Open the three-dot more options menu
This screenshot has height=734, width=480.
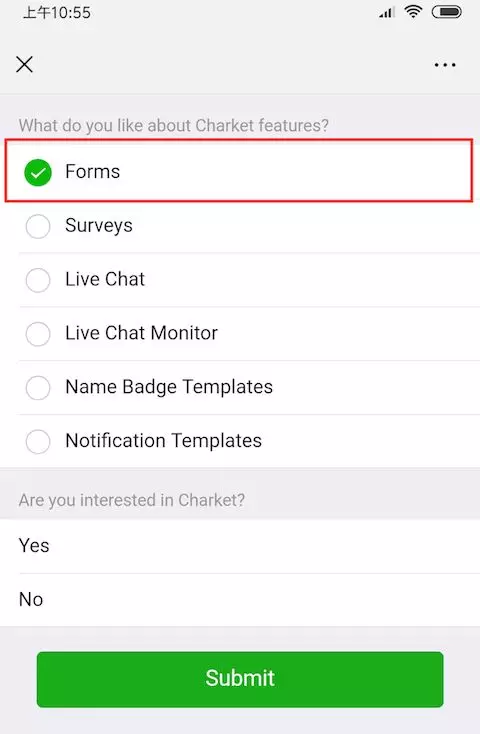pos(444,65)
